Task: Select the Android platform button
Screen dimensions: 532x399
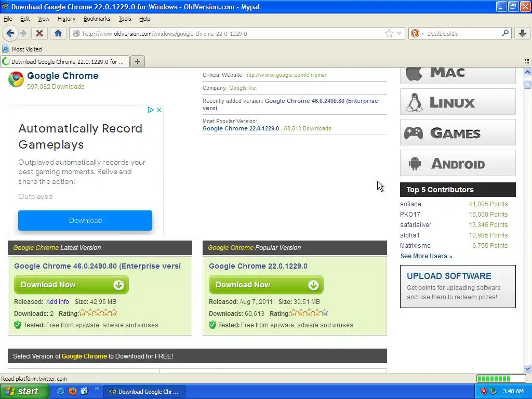Action: coord(458,163)
